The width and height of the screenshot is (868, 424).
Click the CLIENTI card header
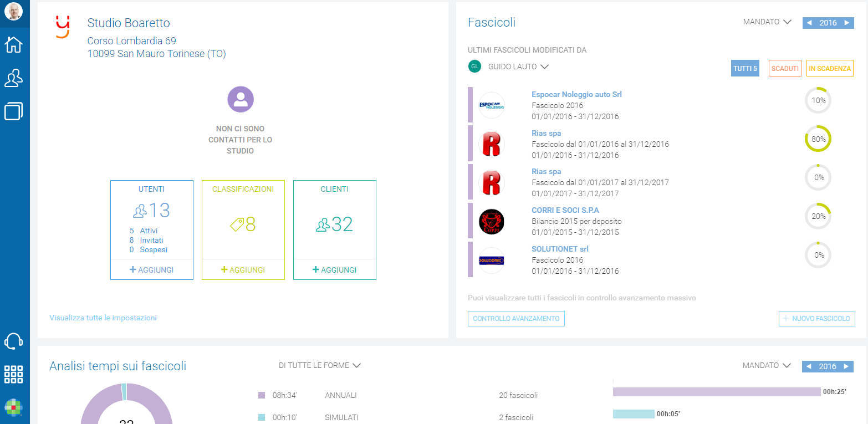coord(334,189)
